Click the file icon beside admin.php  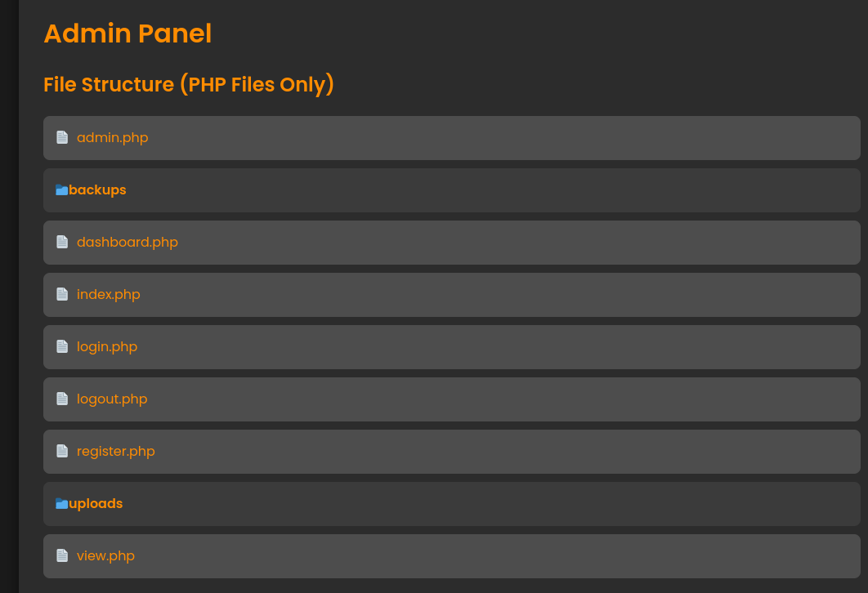62,137
